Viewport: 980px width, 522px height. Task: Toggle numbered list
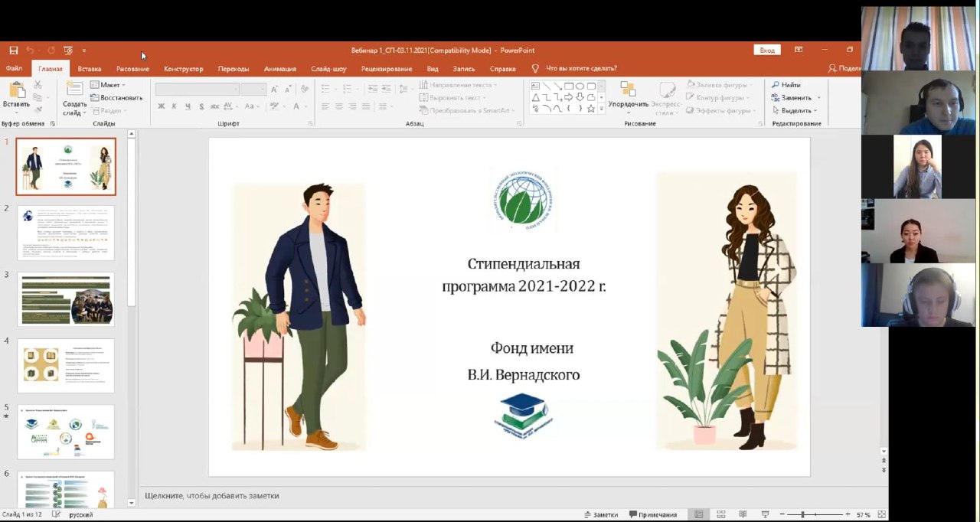point(348,89)
